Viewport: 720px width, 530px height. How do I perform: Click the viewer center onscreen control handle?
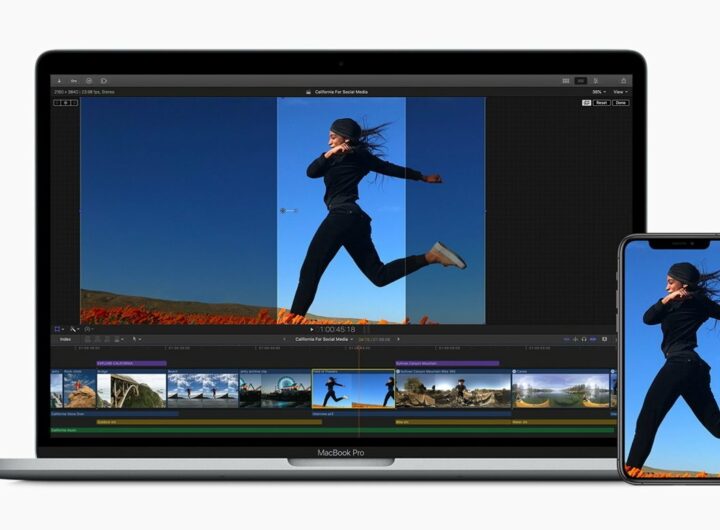tap(283, 211)
